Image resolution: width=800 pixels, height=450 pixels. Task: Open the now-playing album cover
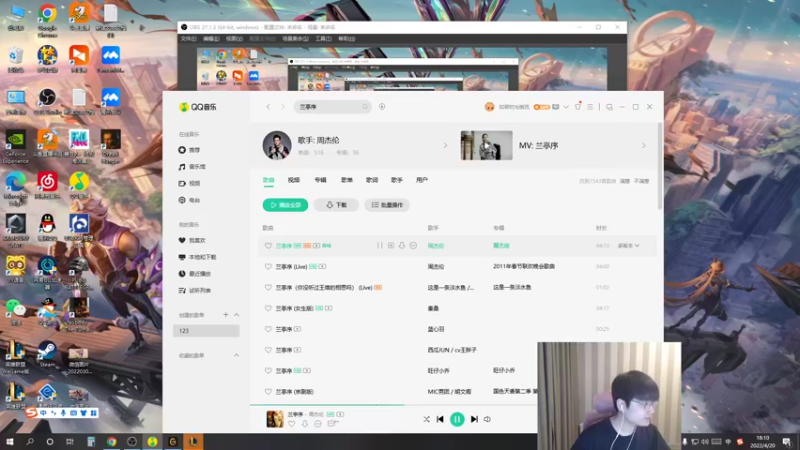click(x=274, y=419)
